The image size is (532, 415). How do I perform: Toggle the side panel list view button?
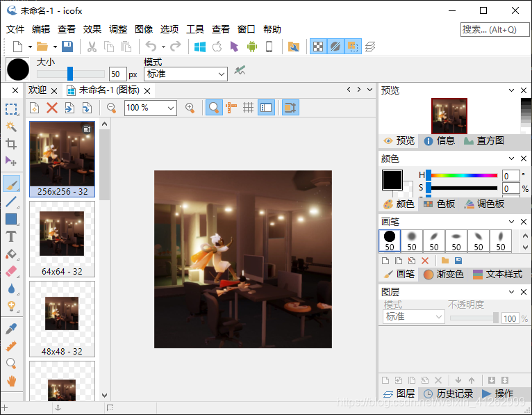[266, 108]
